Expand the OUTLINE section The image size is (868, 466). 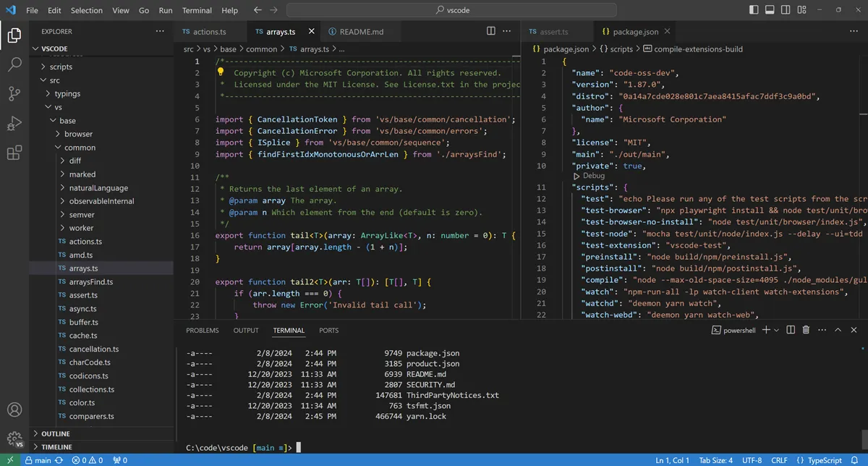pyautogui.click(x=101, y=433)
